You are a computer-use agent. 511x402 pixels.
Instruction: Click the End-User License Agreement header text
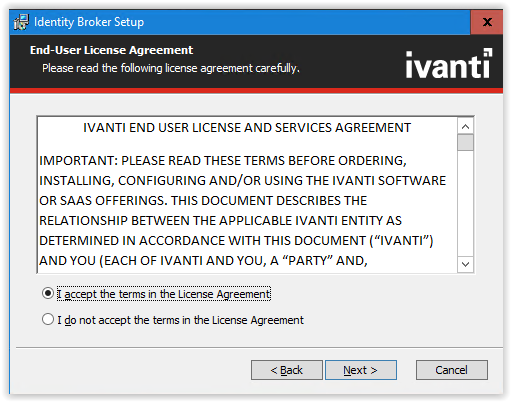point(111,50)
